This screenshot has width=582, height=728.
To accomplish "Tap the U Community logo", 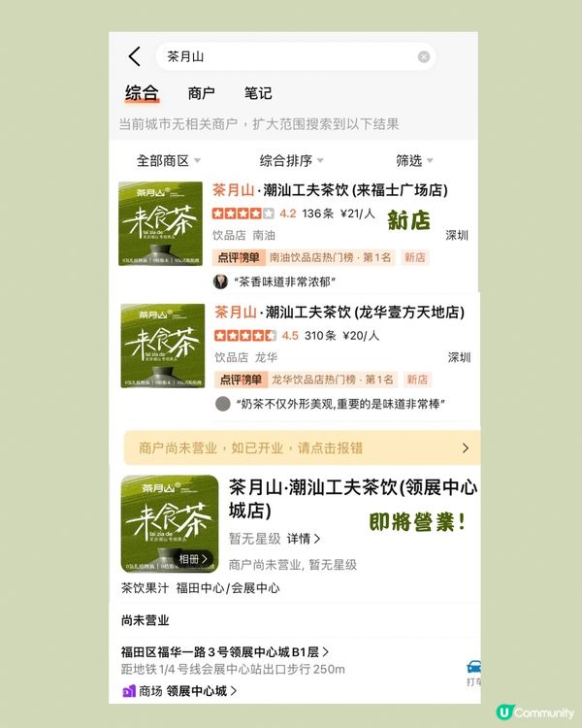I will (x=534, y=711).
